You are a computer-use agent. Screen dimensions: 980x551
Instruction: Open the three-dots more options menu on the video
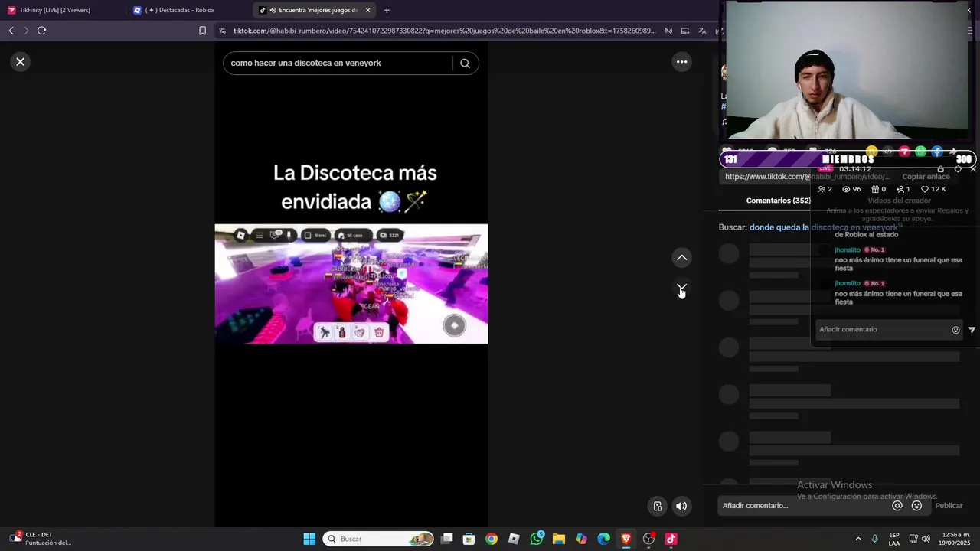coord(681,62)
